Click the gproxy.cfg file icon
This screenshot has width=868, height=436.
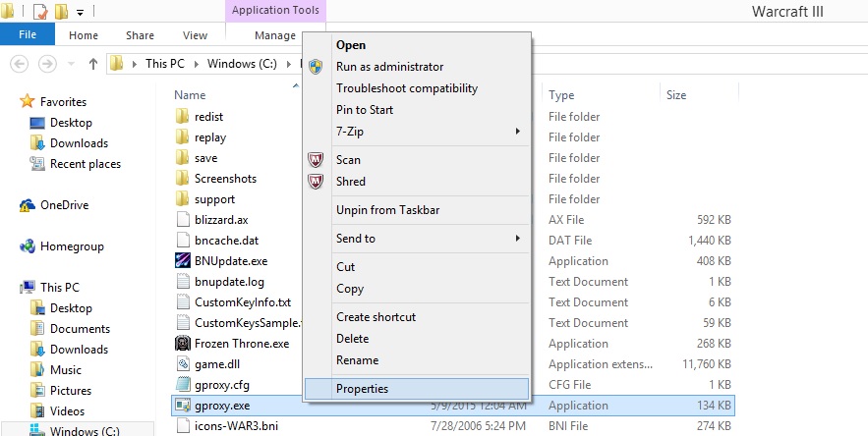coord(183,384)
